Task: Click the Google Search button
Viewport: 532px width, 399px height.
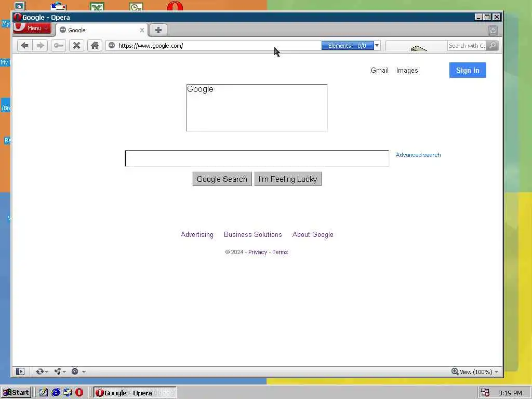Action: pos(222,179)
